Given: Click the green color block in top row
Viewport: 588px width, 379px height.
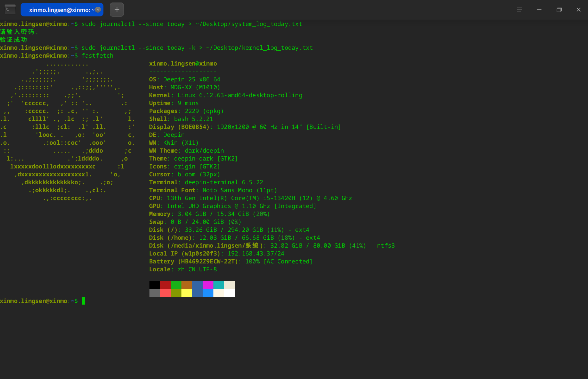Looking at the screenshot, I should (x=176, y=285).
